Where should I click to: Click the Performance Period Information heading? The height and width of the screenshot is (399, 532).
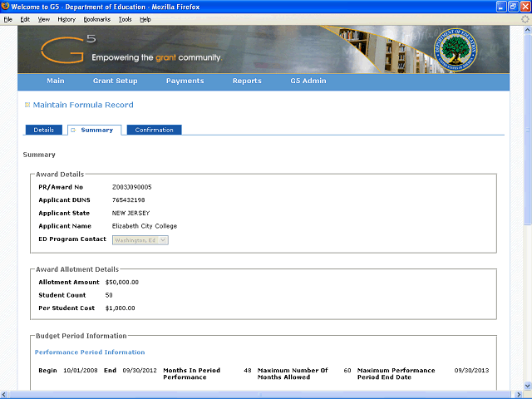[90, 352]
